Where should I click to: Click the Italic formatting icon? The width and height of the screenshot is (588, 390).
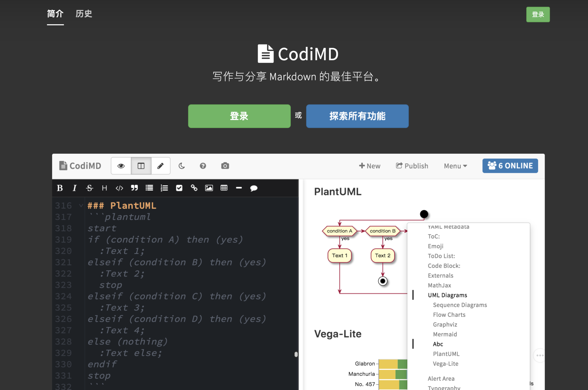pos(74,188)
